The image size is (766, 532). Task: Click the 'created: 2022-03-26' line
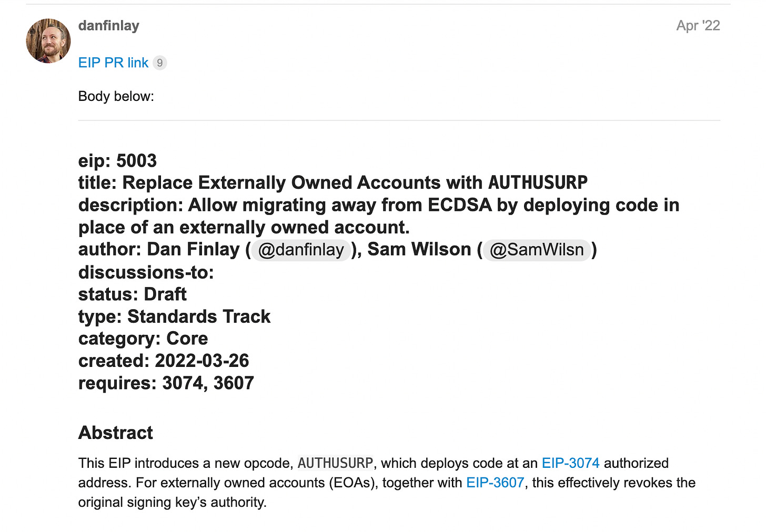[x=164, y=361]
